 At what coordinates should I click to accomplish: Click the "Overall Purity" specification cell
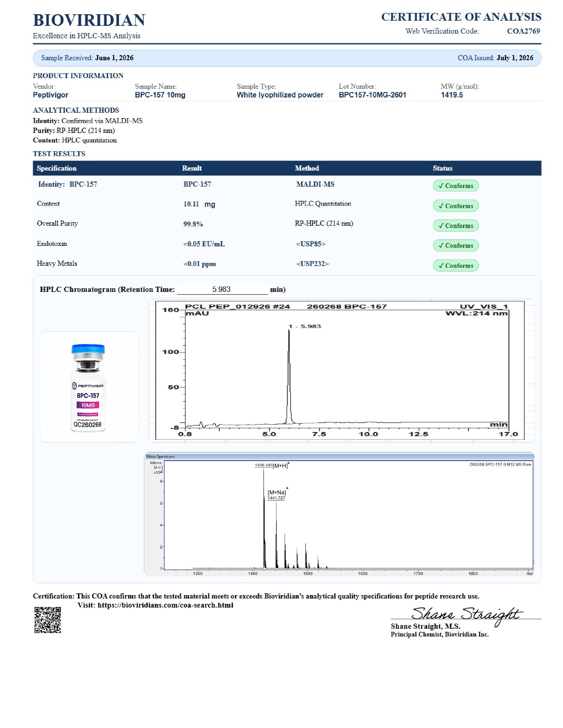[57, 223]
